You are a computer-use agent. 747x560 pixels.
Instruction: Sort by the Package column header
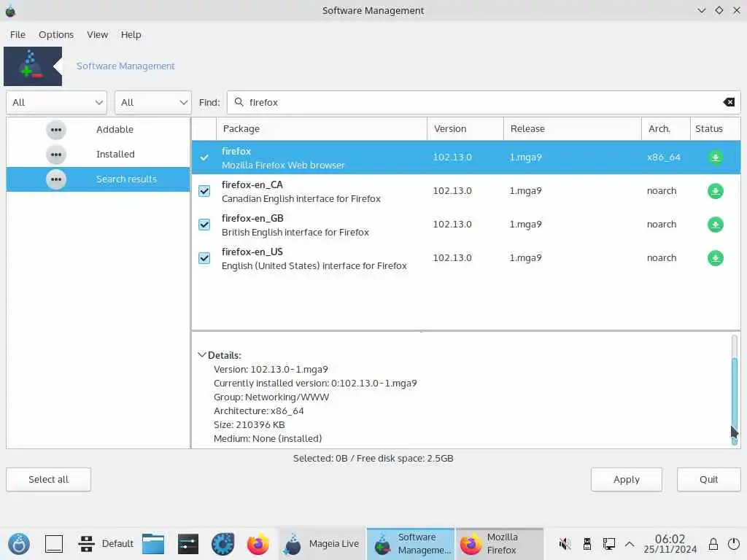coord(322,129)
